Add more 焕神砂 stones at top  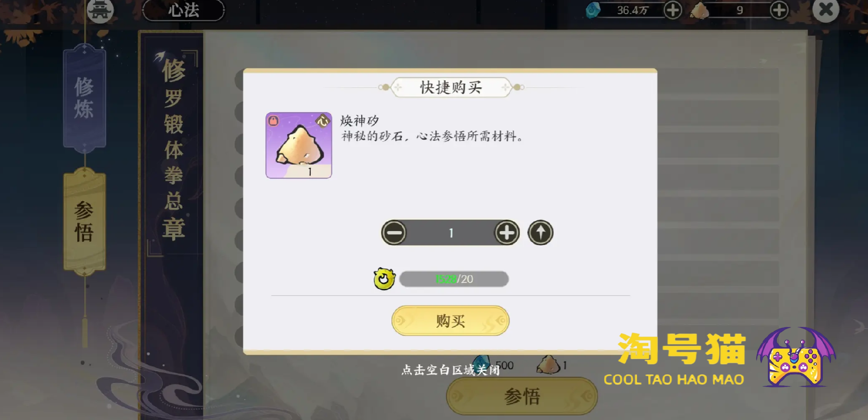779,10
